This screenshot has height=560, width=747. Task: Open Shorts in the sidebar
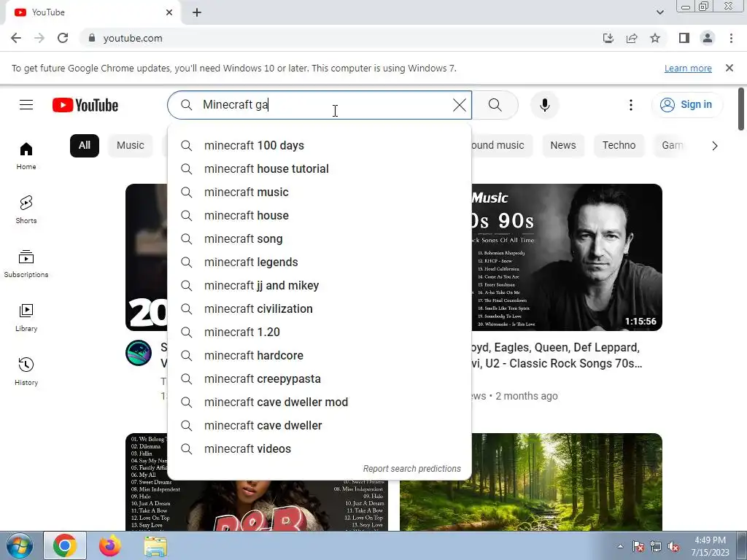pyautogui.click(x=26, y=210)
